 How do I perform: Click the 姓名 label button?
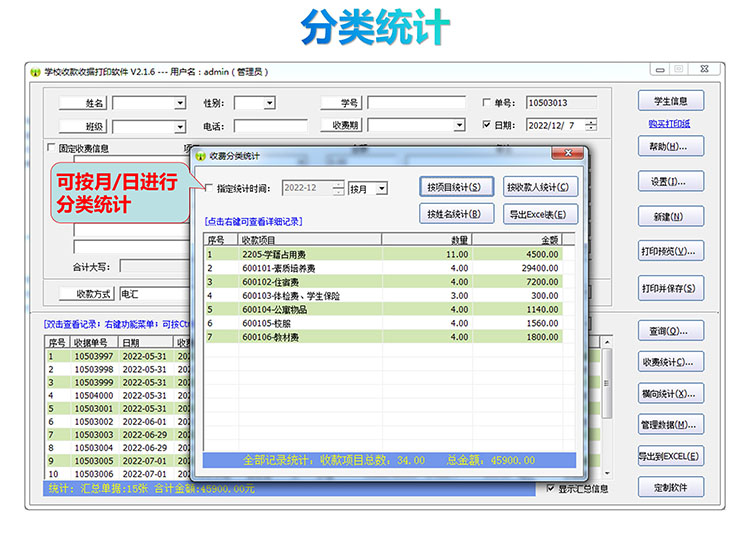click(x=84, y=103)
